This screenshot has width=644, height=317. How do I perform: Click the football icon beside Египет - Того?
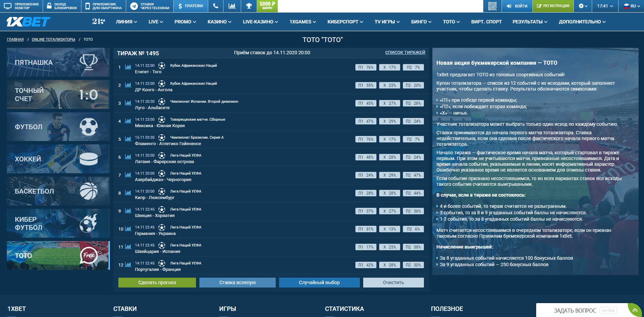pos(162,66)
